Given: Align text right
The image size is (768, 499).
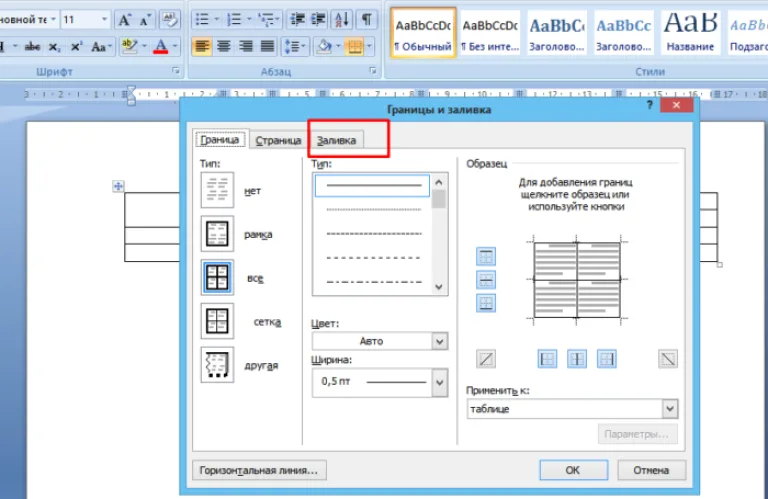Looking at the screenshot, I should 245,47.
